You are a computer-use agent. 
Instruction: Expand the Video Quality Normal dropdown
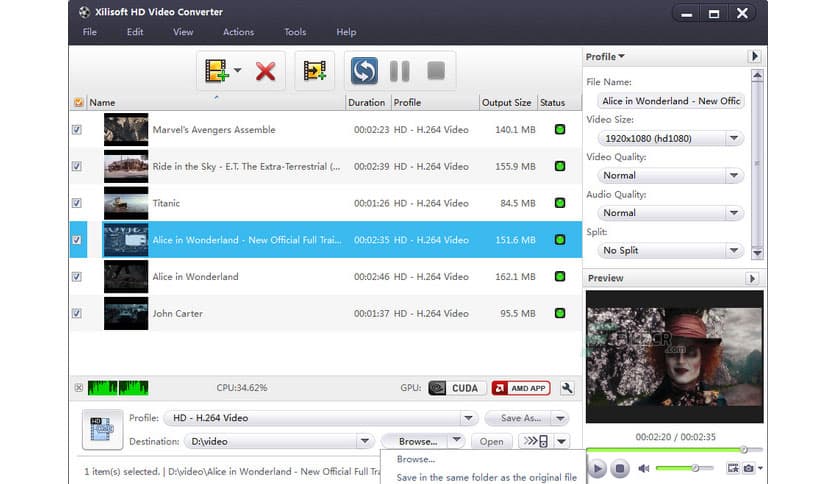pyautogui.click(x=734, y=175)
